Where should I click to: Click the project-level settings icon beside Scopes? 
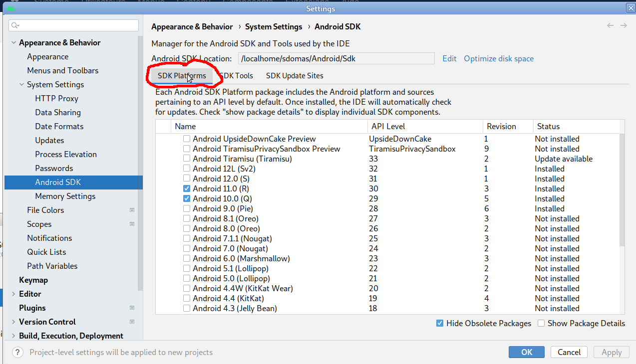132,224
